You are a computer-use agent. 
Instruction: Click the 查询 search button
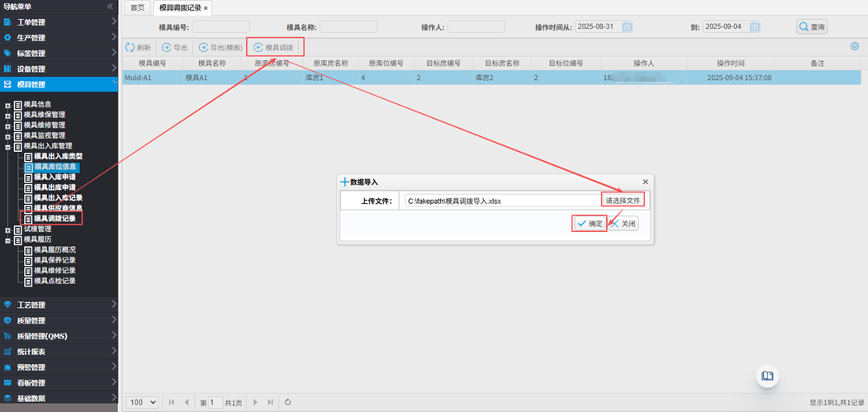(812, 27)
